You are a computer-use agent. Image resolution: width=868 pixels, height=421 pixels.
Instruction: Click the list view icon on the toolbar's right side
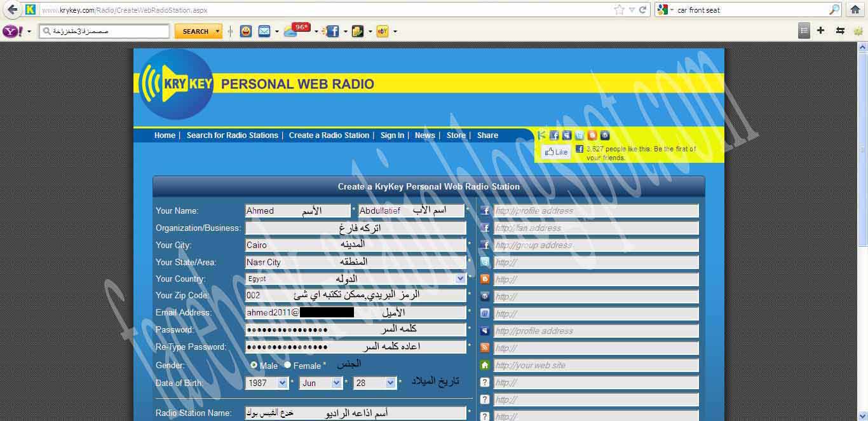pos(804,31)
